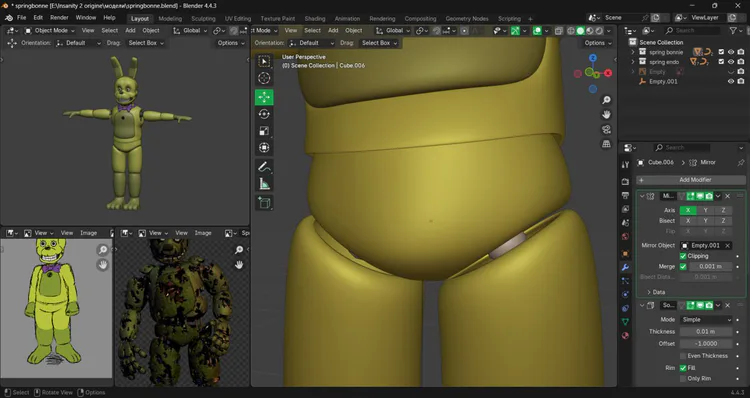Activate the Cursor tool in viewport toolbar
The image size is (750, 398).
264,78
